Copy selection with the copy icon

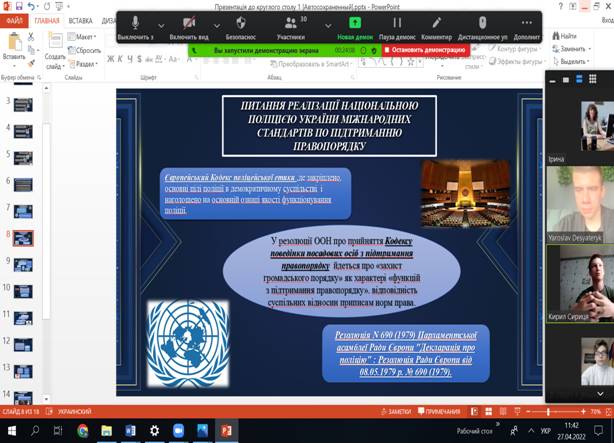coord(31,50)
